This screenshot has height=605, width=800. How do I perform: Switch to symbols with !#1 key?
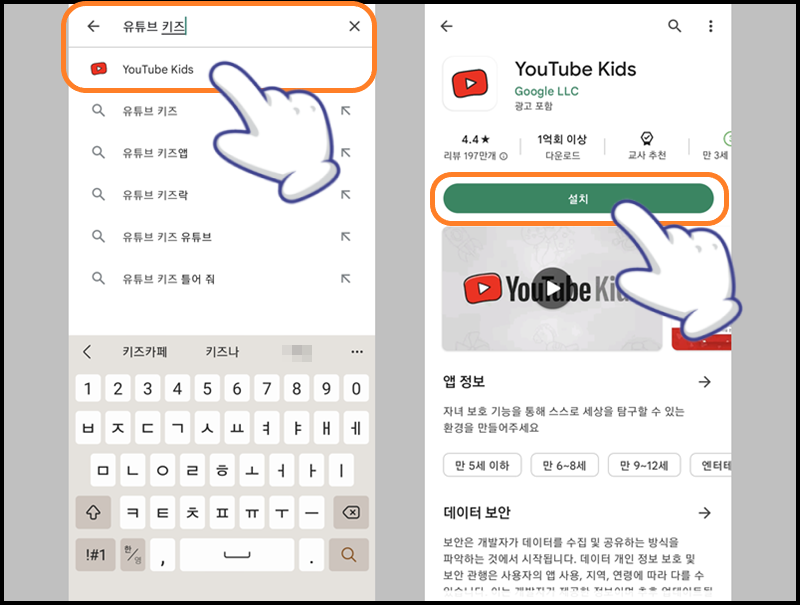click(x=95, y=554)
